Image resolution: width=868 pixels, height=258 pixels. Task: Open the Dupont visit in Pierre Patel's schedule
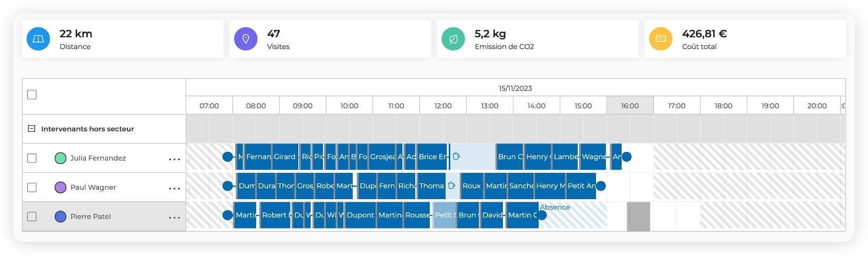click(360, 215)
